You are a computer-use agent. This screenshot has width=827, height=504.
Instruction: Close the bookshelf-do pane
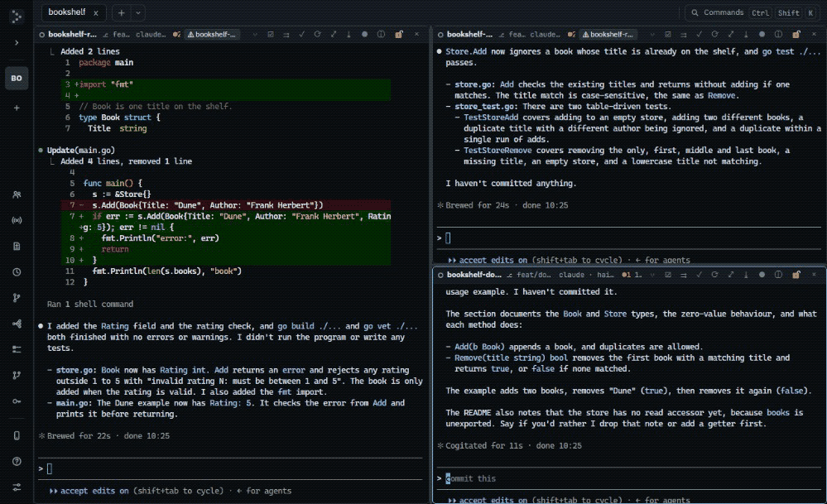point(814,275)
